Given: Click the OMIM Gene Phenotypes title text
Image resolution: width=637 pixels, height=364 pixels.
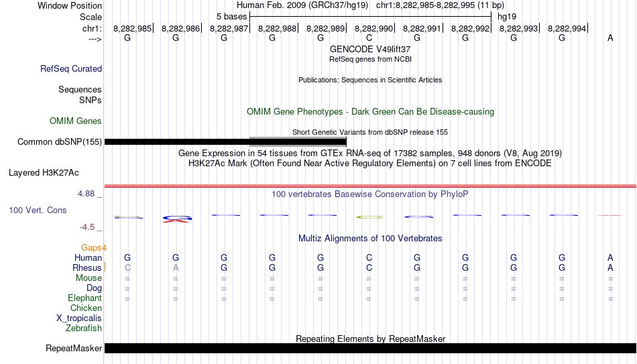Looking at the screenshot, I should coord(370,112).
